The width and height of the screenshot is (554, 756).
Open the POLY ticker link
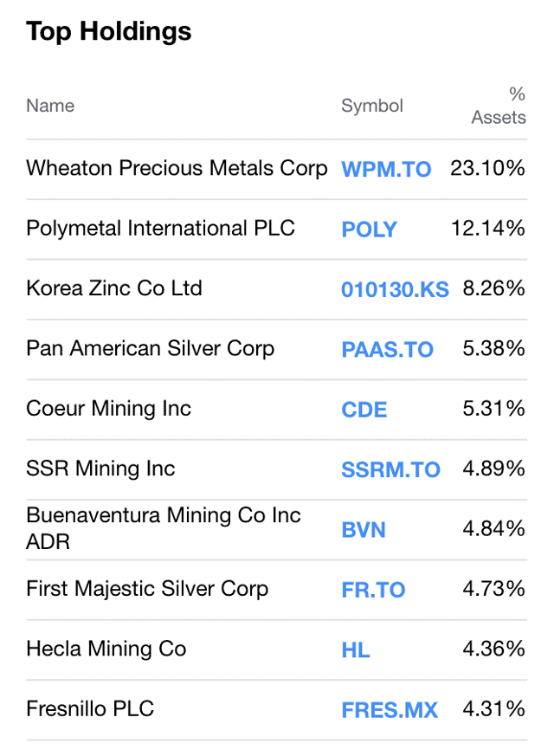[369, 229]
